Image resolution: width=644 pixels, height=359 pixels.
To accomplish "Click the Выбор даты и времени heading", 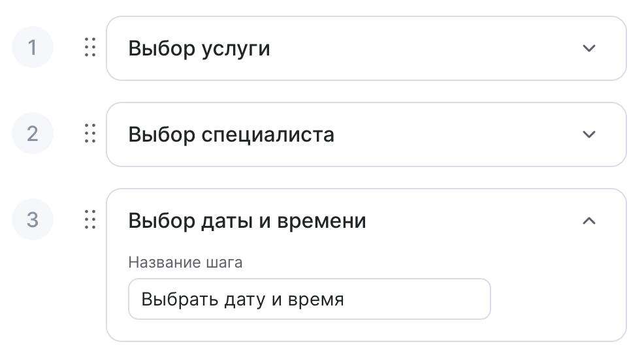I will point(247,221).
